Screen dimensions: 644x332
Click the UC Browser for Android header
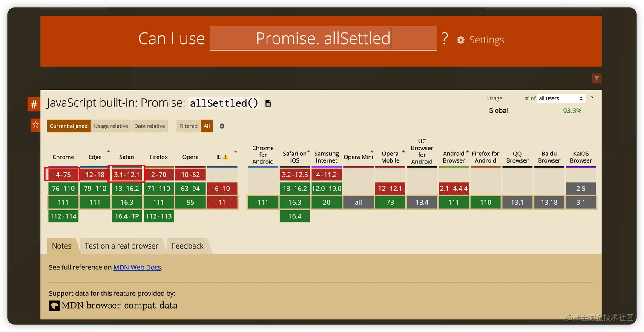[x=422, y=152]
